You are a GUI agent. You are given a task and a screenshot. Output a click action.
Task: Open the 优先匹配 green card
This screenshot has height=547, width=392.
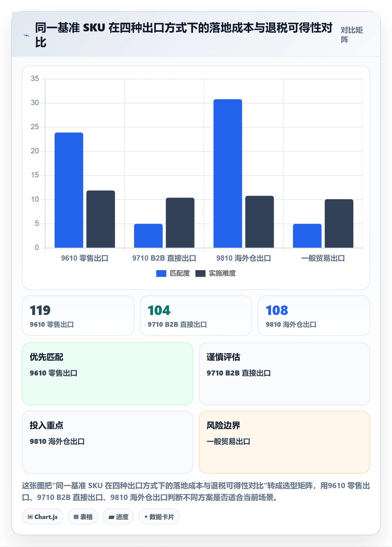tap(108, 374)
